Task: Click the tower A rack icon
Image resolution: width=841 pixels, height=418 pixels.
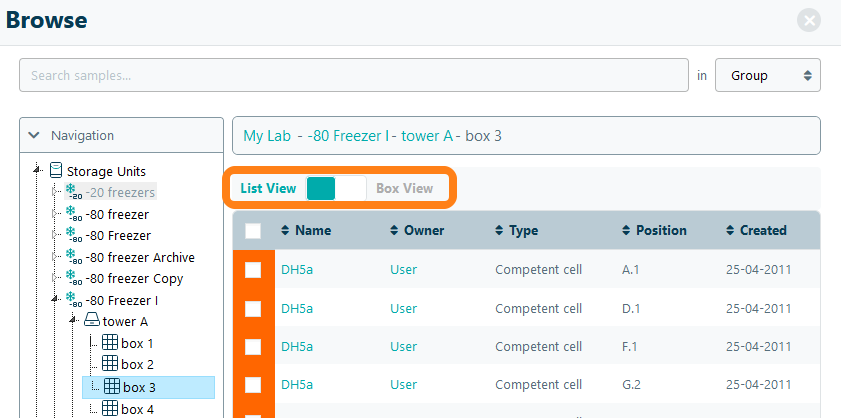Action: click(91, 321)
